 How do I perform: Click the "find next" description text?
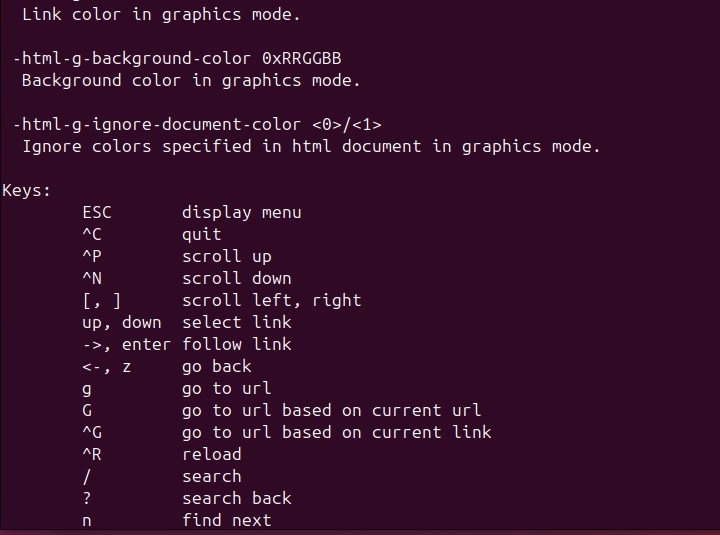tap(226, 520)
